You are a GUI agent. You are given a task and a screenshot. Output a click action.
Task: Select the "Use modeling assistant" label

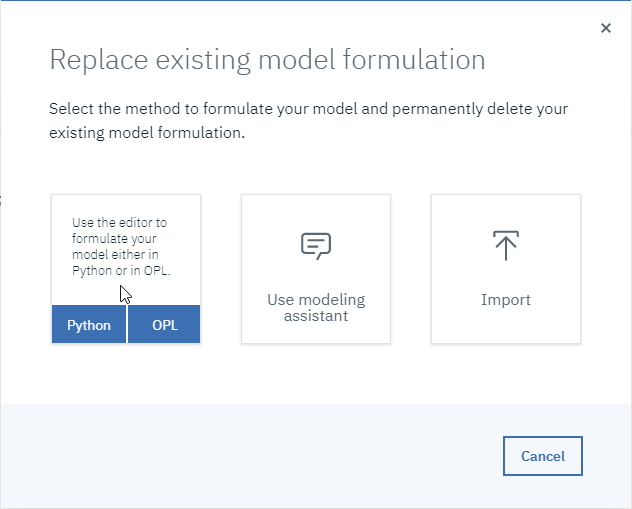pyautogui.click(x=316, y=307)
